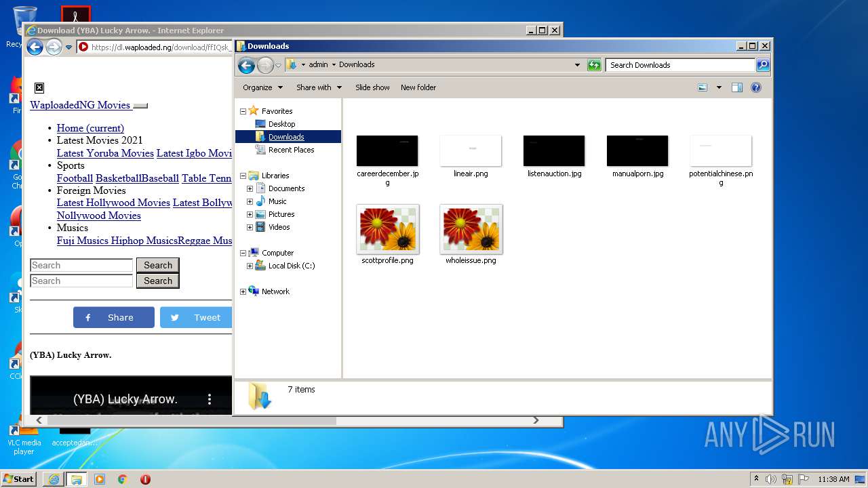Image resolution: width=868 pixels, height=488 pixels.
Task: Create a New folder in Downloads
Action: point(418,87)
